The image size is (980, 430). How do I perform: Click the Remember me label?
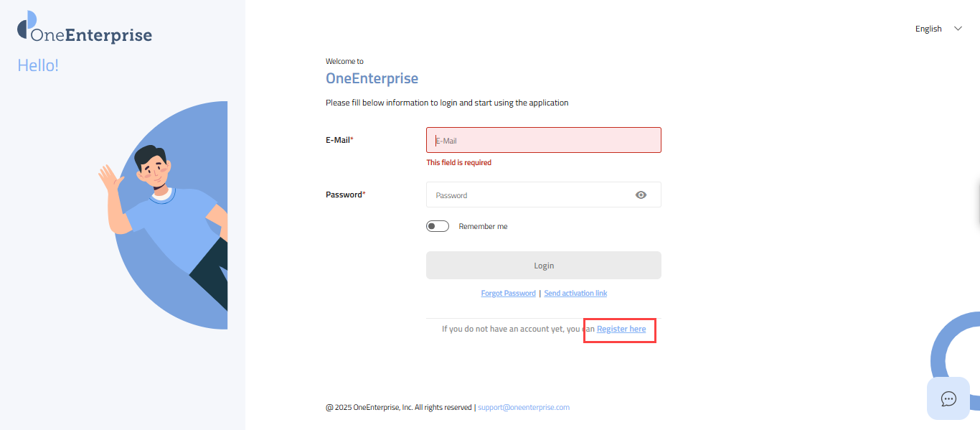483,226
